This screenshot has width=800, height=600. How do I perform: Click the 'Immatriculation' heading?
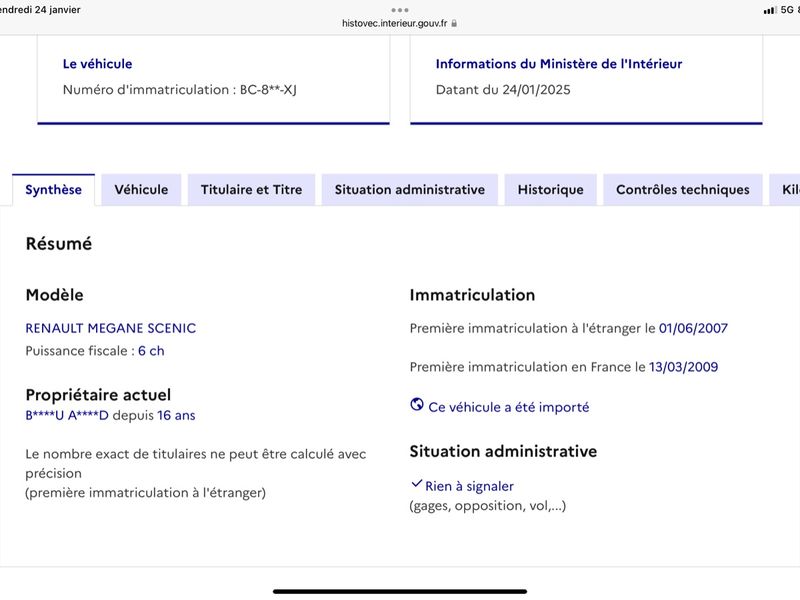[472, 295]
